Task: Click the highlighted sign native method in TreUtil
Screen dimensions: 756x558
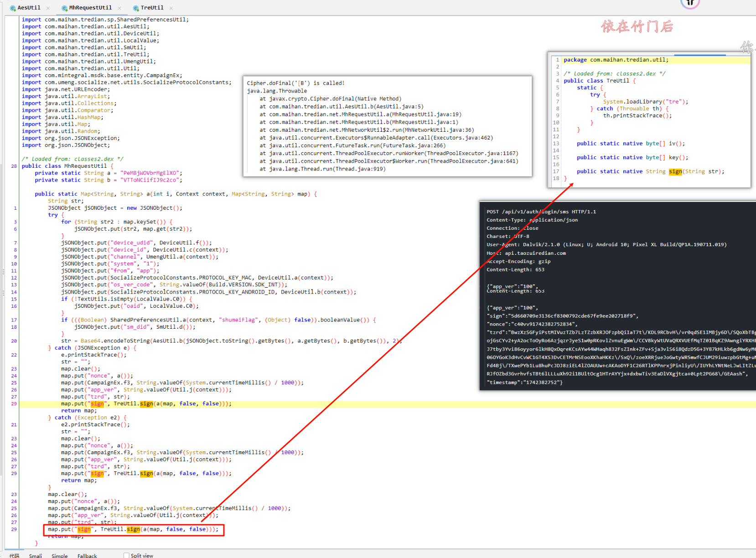Action: (675, 171)
